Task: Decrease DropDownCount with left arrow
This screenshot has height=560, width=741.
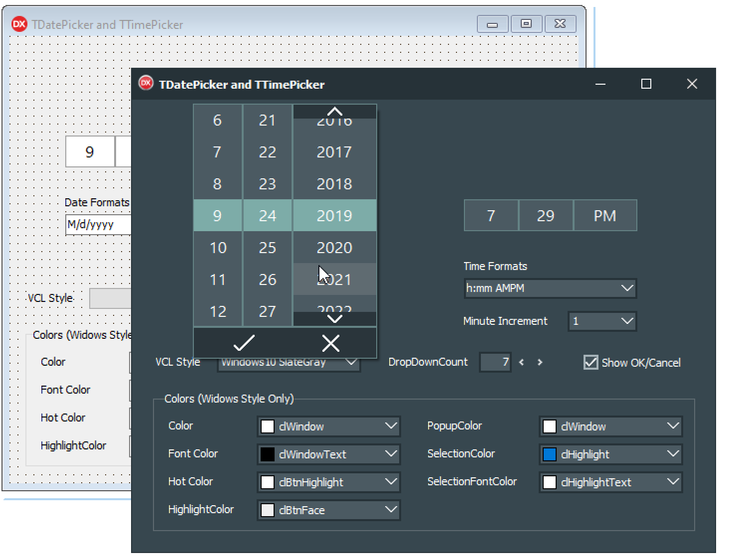Action: (x=522, y=362)
